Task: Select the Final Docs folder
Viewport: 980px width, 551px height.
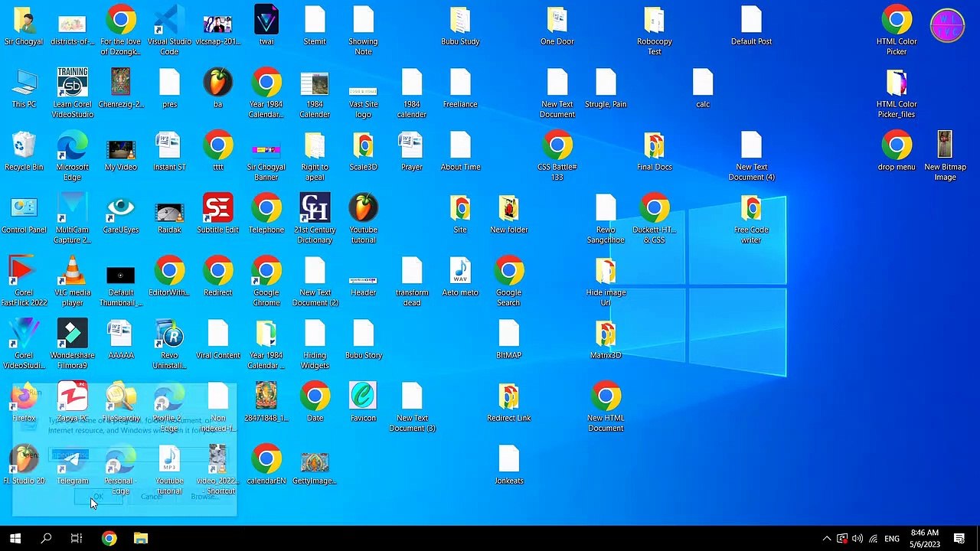Action: click(x=654, y=151)
